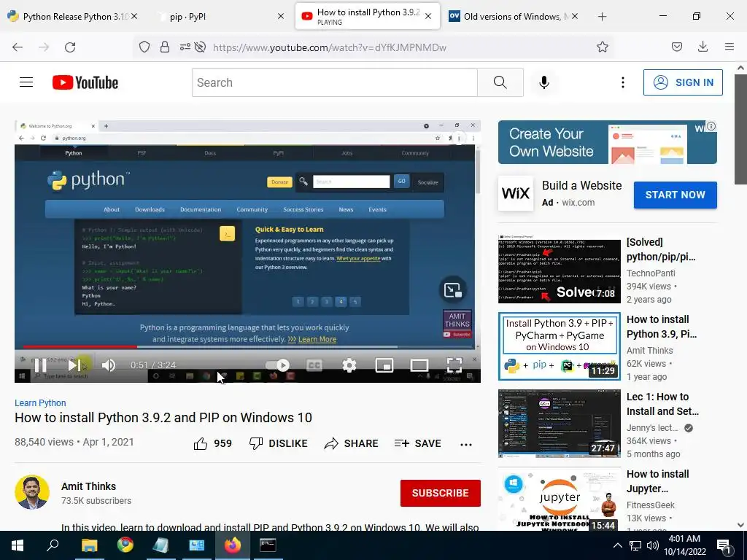
Task: Dislike the video
Action: click(278, 444)
